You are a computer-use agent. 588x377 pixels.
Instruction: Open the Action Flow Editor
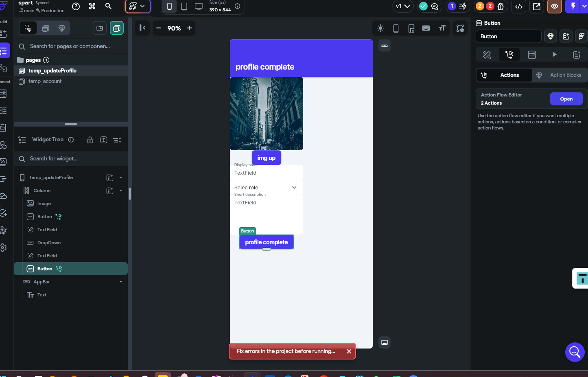(566, 99)
